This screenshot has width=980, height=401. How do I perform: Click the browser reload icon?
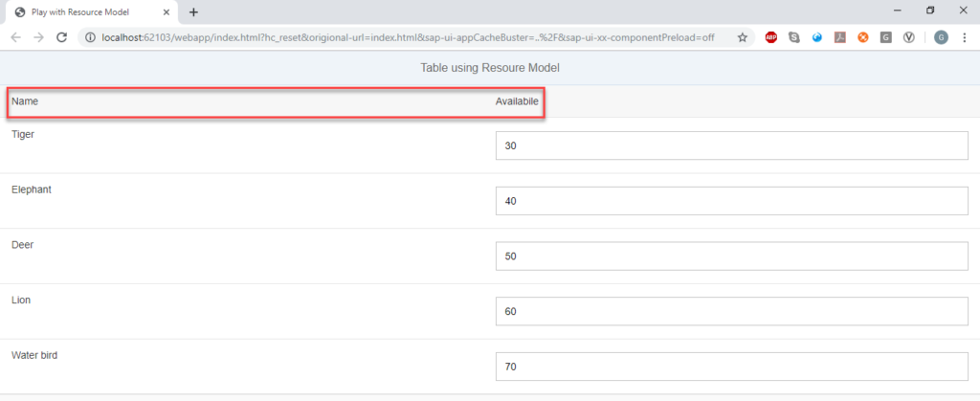coord(61,37)
